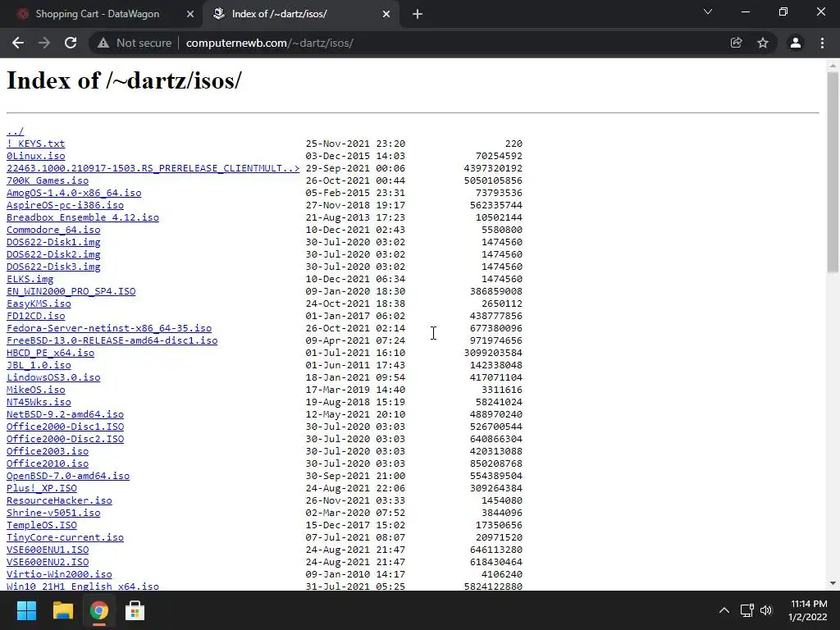
Task: Download OpenBSD-7.0-amd64.iso
Action: click(68, 477)
